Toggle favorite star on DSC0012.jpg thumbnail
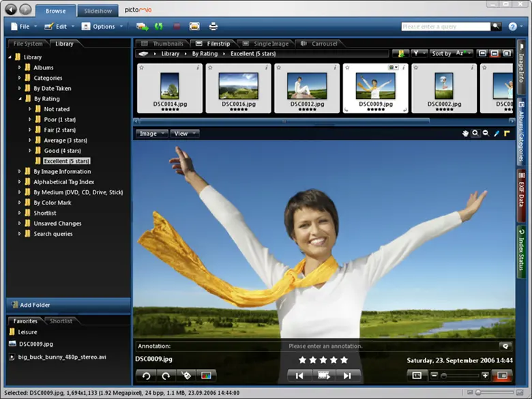 tap(278, 68)
